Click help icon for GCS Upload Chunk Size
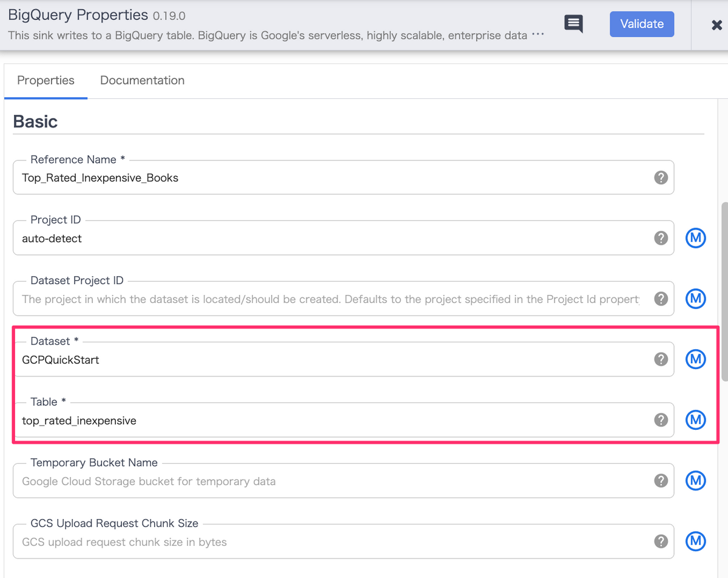The width and height of the screenshot is (728, 578). click(661, 542)
